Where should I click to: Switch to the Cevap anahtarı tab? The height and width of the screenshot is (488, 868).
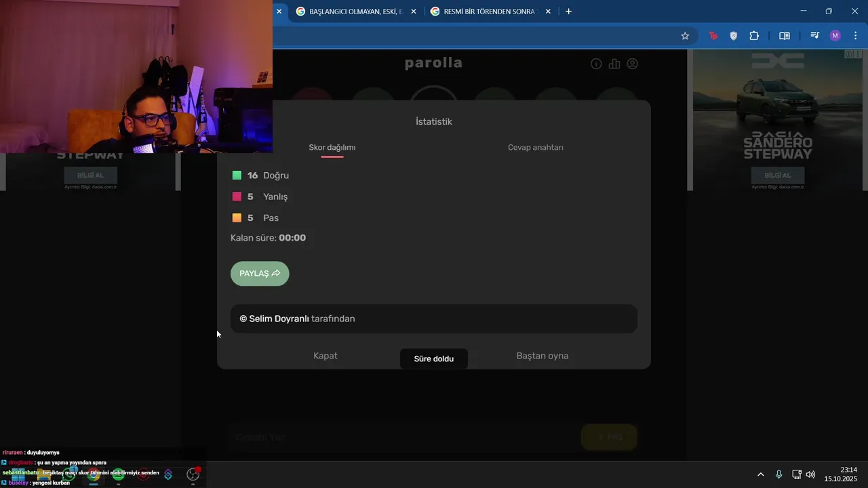(x=536, y=148)
